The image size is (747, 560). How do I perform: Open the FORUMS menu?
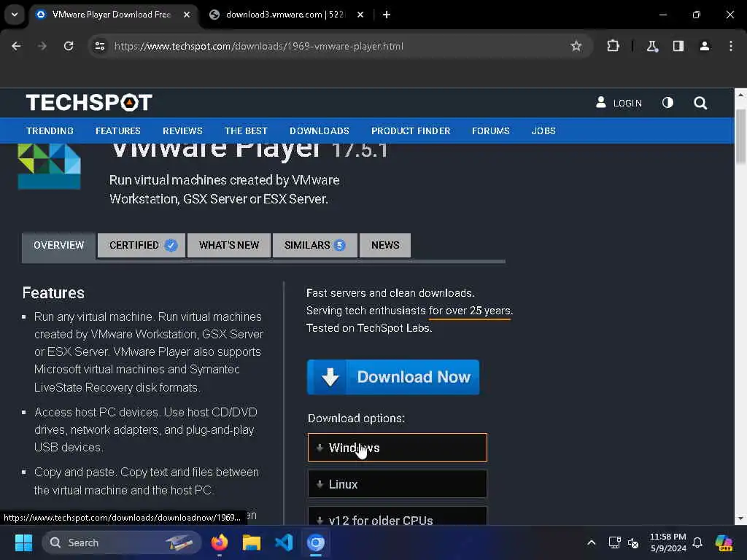(491, 131)
